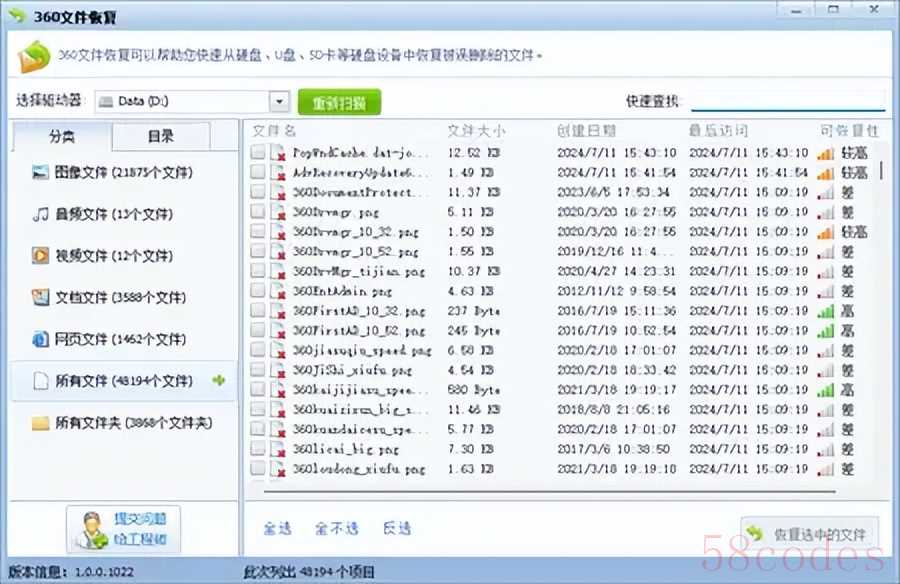The height and width of the screenshot is (584, 900).
Task: Select the 文档文件 category row
Action: (x=123, y=297)
